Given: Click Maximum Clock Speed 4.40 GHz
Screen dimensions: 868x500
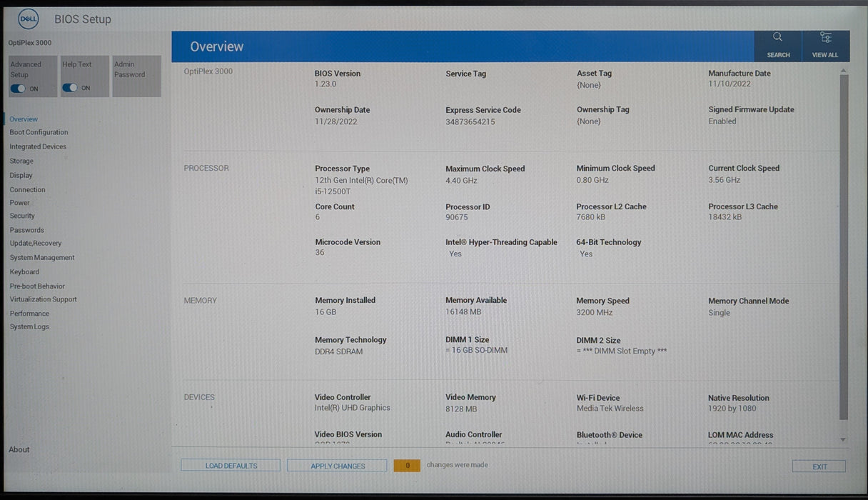Looking at the screenshot, I should pos(461,181).
